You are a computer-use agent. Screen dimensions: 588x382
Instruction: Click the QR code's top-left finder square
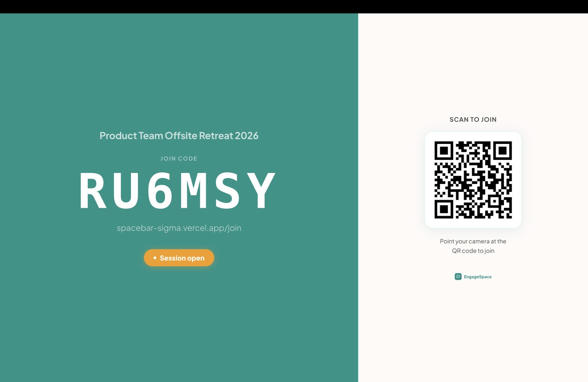click(444, 150)
